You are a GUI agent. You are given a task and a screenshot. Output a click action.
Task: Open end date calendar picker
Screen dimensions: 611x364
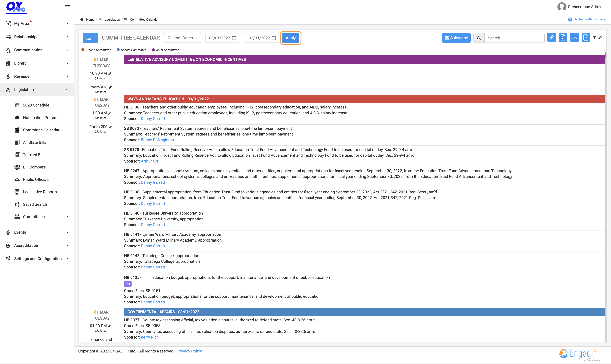point(274,38)
